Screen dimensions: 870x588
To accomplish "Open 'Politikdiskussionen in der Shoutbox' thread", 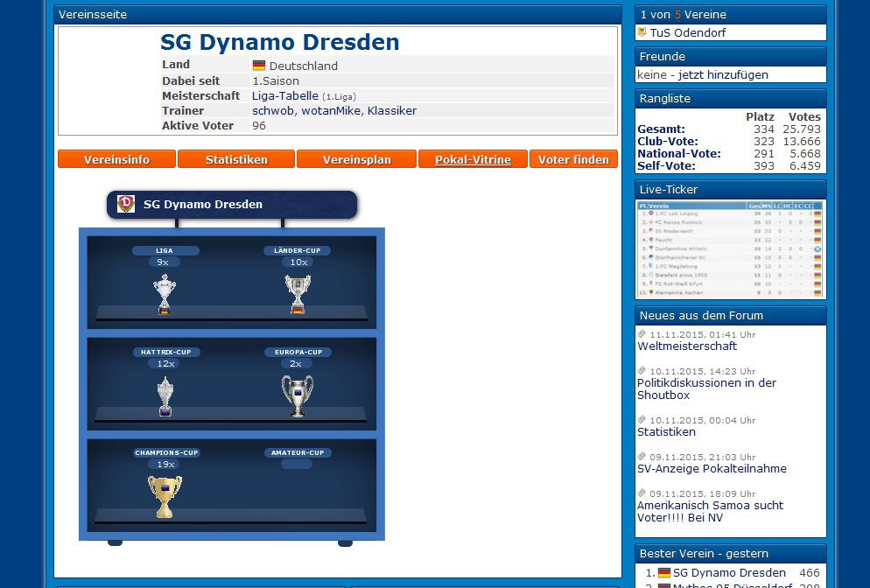I will coord(706,388).
